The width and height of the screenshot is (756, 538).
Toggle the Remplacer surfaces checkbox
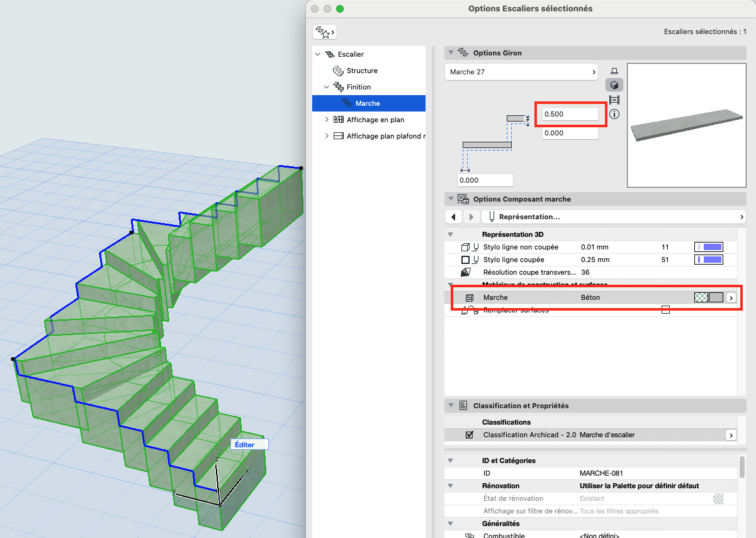click(x=665, y=309)
